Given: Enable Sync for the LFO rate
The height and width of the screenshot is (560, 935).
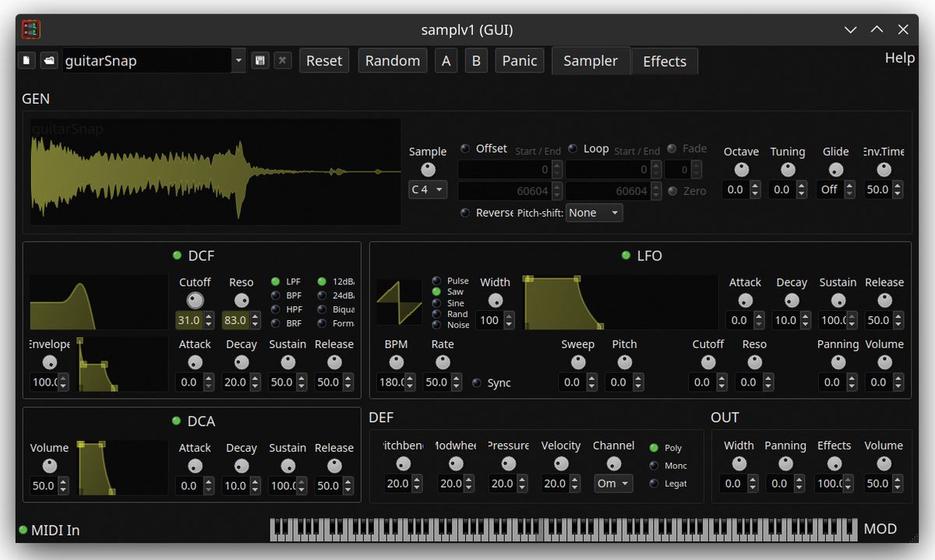Looking at the screenshot, I should [477, 382].
